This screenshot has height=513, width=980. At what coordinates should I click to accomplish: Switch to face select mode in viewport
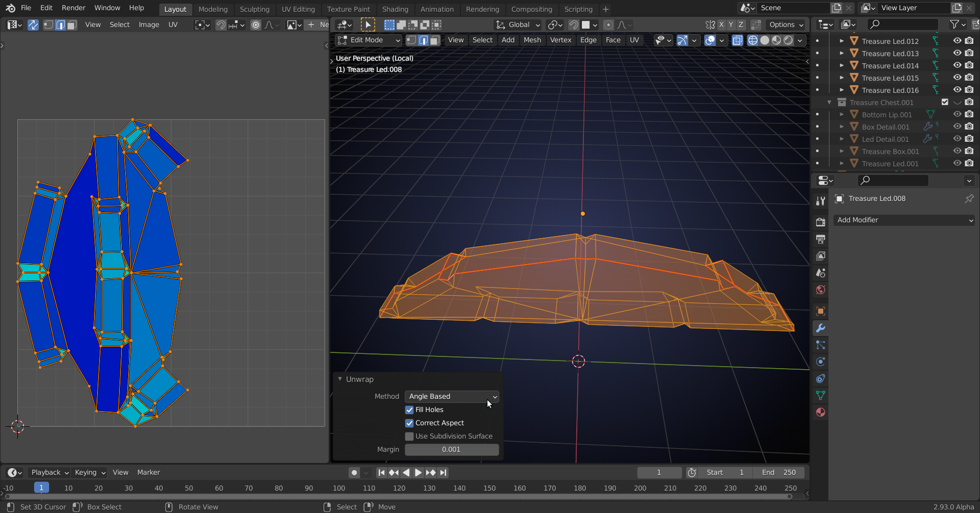click(434, 40)
